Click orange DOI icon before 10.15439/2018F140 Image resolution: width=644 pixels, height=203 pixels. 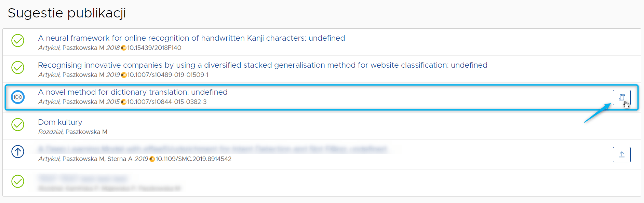(124, 48)
